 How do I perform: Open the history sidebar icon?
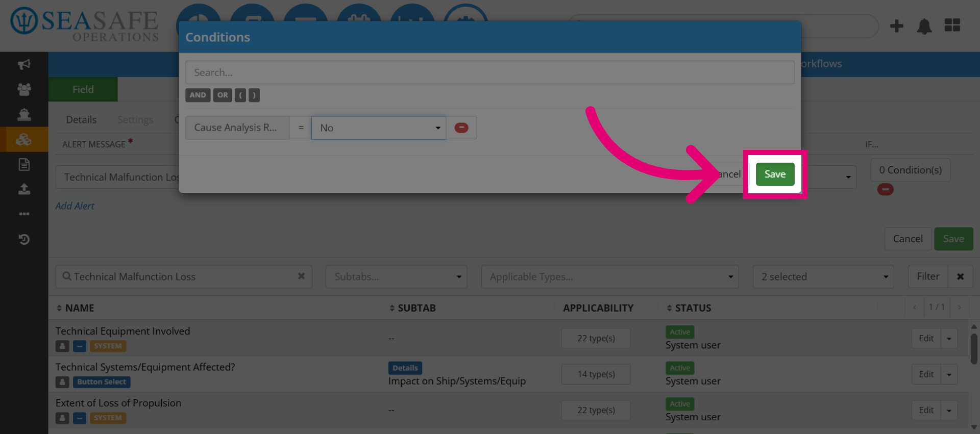click(x=24, y=239)
